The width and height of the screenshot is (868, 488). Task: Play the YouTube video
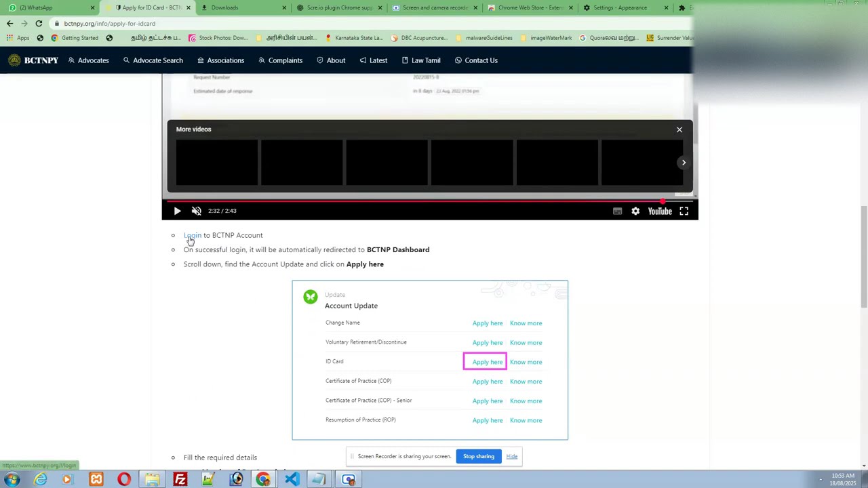pyautogui.click(x=177, y=211)
